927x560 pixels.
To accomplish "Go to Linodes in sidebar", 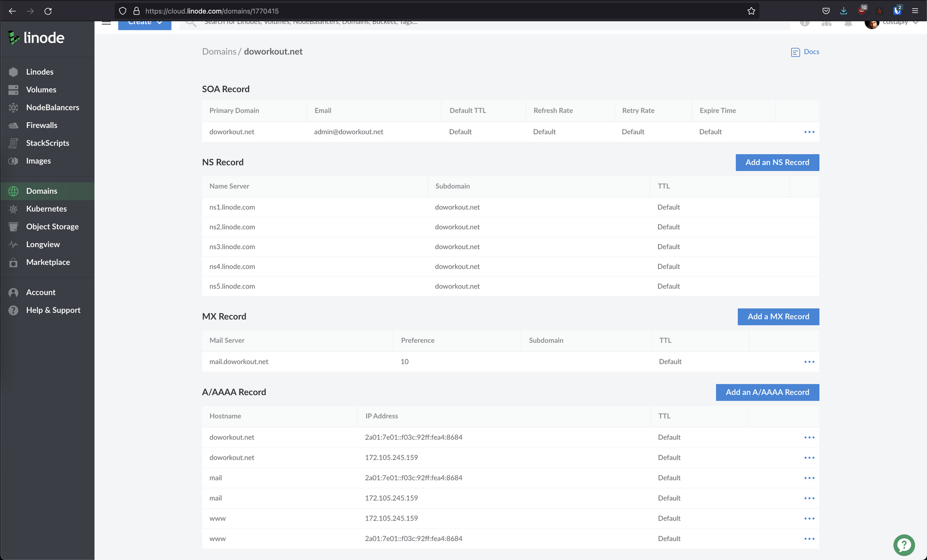I will (40, 72).
